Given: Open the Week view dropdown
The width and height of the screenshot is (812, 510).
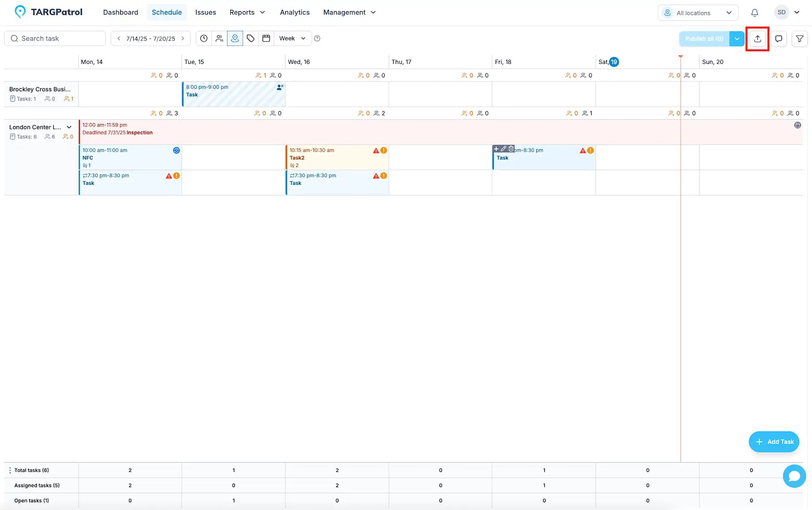Looking at the screenshot, I should [x=292, y=38].
